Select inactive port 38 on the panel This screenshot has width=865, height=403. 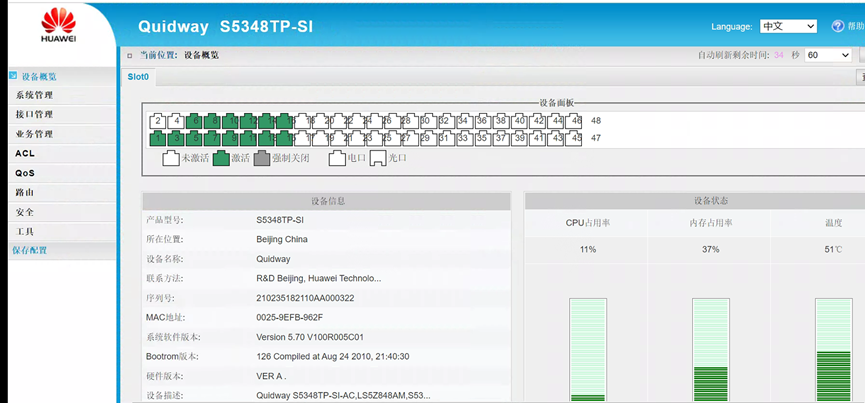coord(501,121)
